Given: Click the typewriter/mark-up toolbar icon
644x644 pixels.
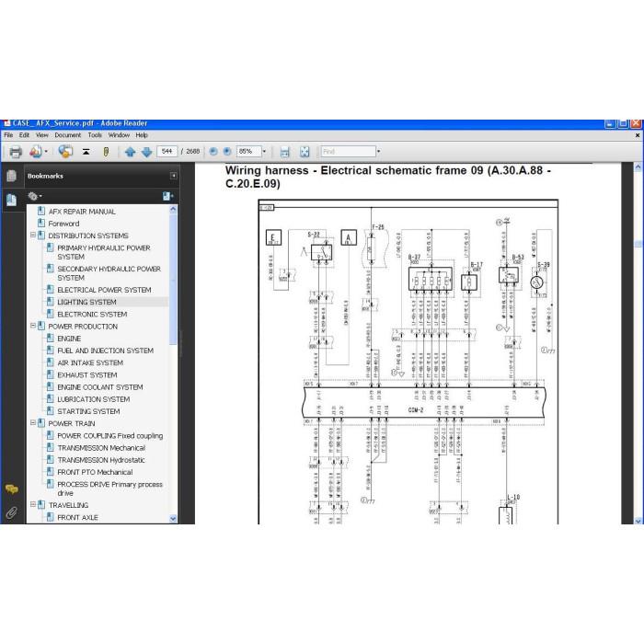Looking at the screenshot, I should click(x=86, y=152).
